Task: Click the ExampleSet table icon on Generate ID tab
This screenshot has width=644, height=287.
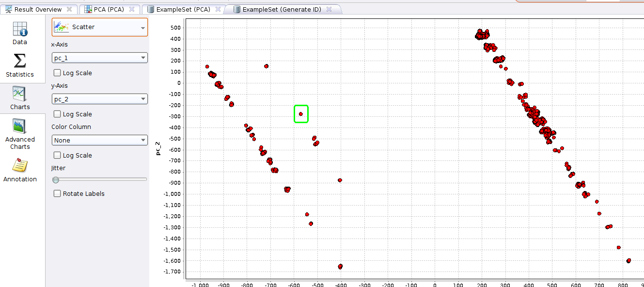Action: 236,9
